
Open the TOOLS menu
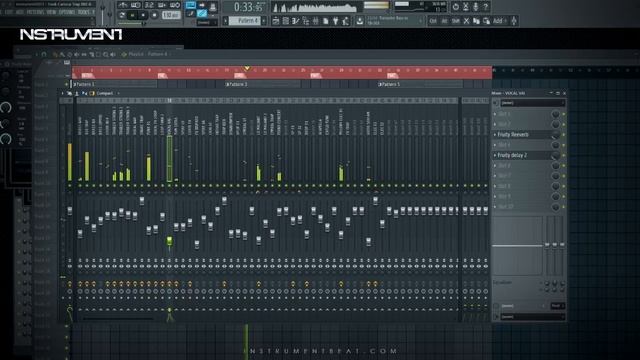coord(84,12)
